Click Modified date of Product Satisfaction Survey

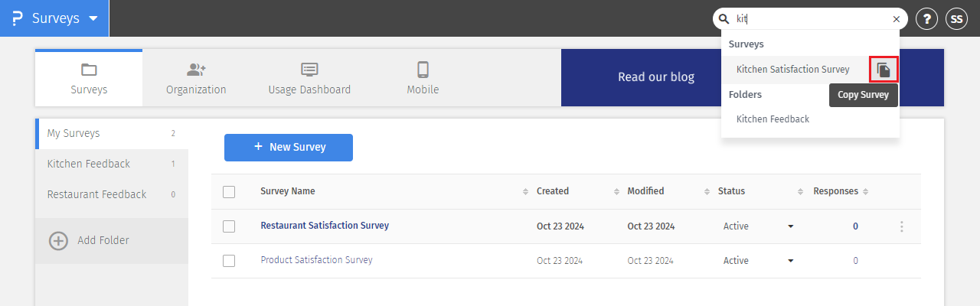(651, 261)
